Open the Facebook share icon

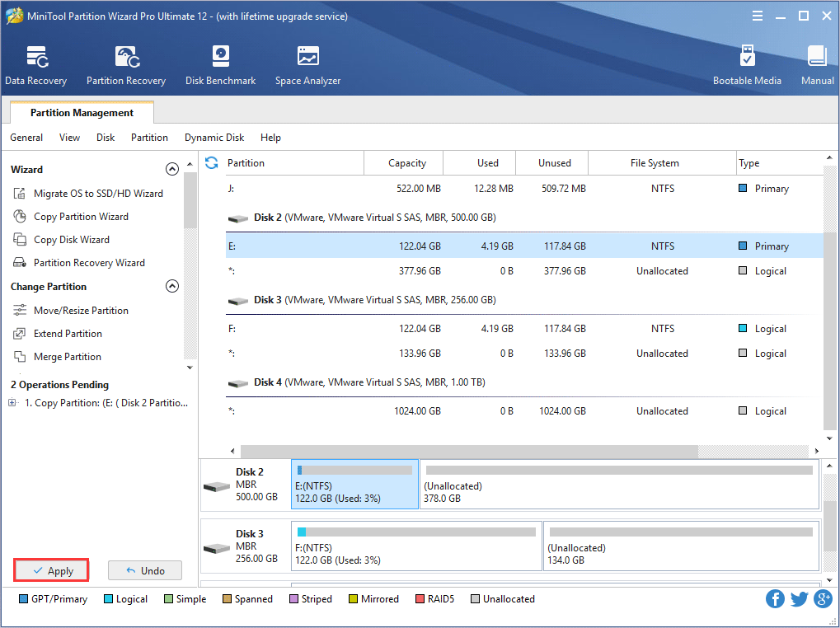pyautogui.click(x=775, y=599)
